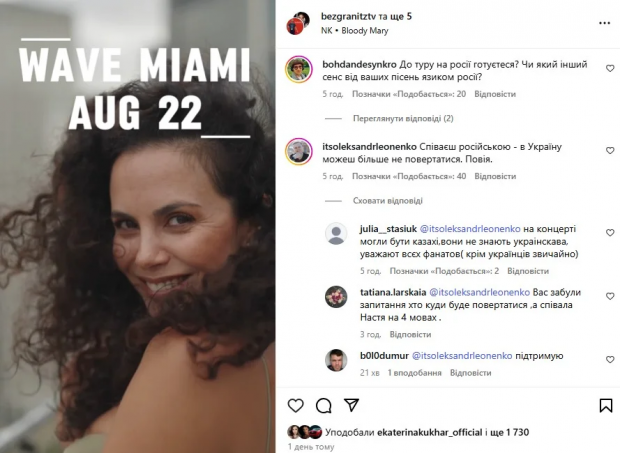
Task: Click the WAVE MIAMI post image
Action: coord(138,226)
